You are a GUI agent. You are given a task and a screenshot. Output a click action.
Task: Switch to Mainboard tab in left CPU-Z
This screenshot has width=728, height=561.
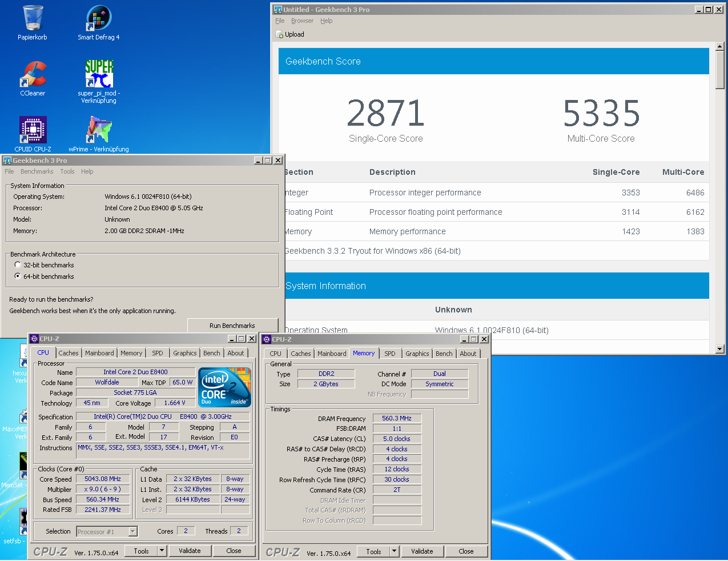[99, 354]
